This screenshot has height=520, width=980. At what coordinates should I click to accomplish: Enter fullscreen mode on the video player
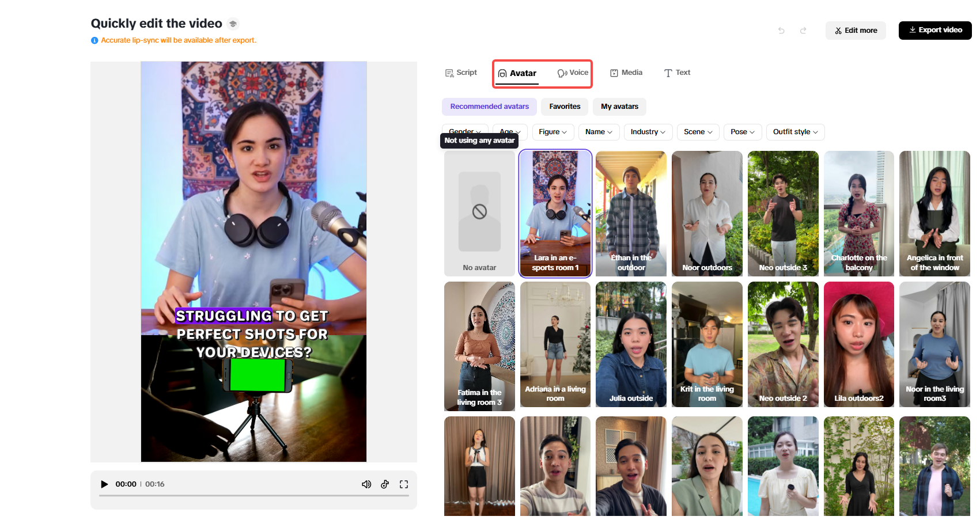coord(403,484)
